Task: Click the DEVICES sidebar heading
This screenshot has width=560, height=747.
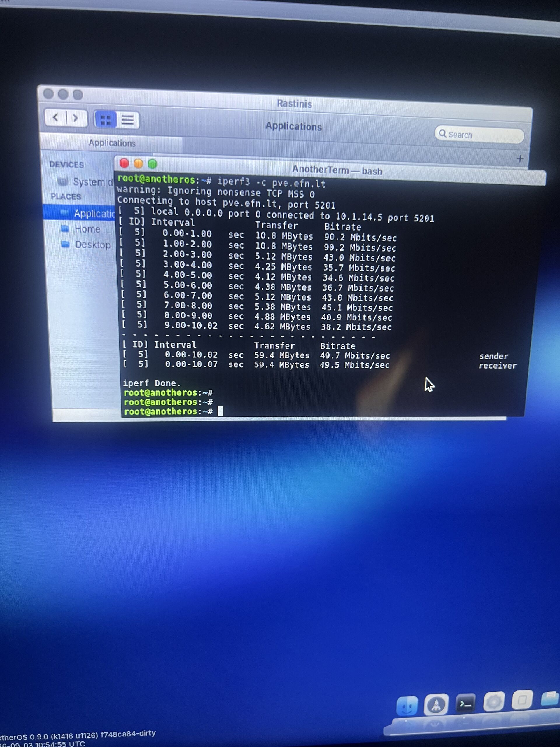Action: [x=66, y=165]
